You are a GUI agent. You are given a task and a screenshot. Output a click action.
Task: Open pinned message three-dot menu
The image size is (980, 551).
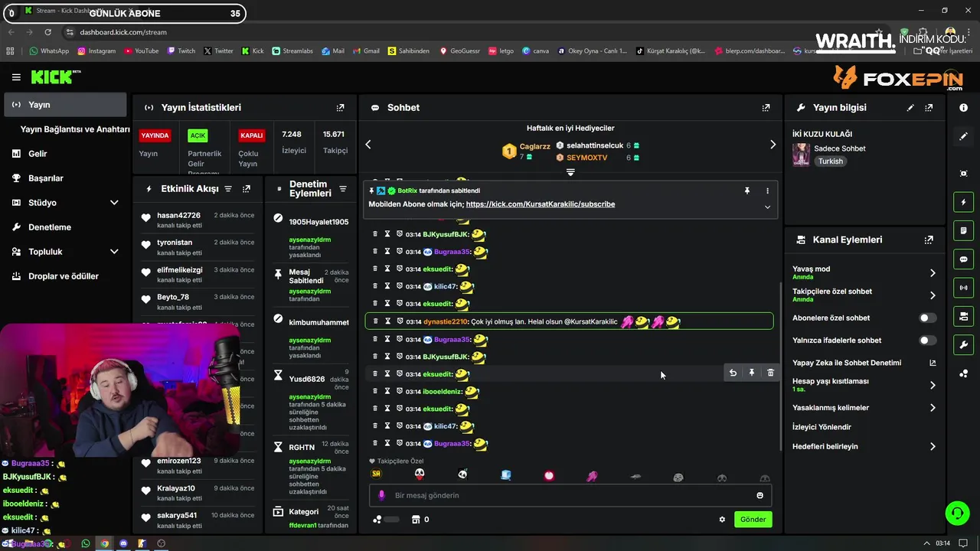(767, 191)
